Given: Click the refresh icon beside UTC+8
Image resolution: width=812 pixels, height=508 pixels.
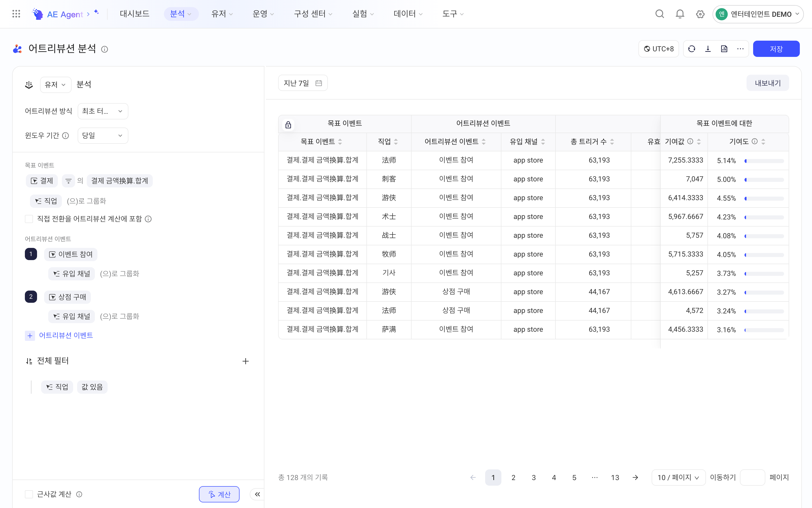Looking at the screenshot, I should point(691,49).
